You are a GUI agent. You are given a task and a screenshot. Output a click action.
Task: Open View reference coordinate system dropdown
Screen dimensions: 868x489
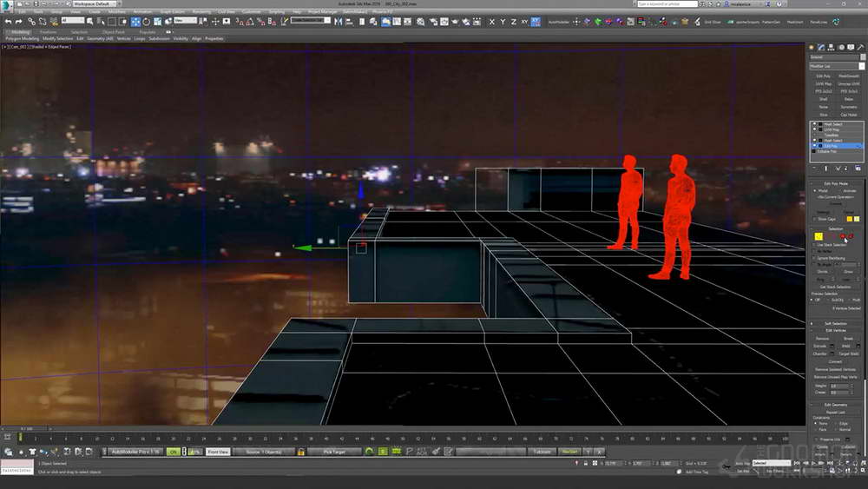tap(186, 21)
